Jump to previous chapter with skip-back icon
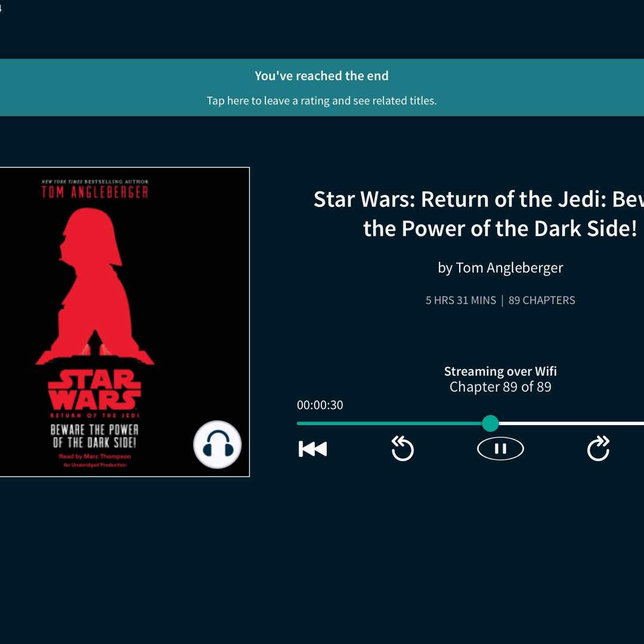 click(x=312, y=449)
